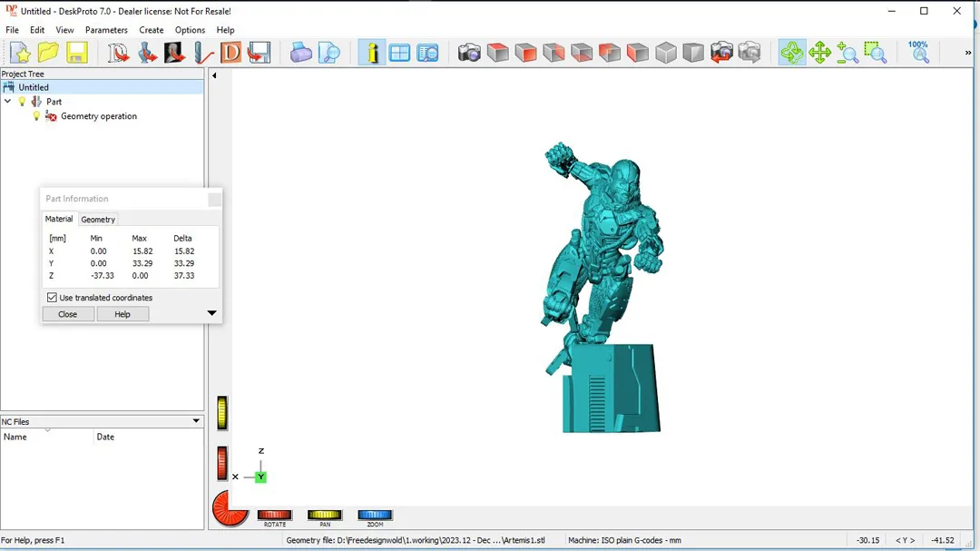980x551 pixels.
Task: Toggle the Geometry operation light bulb
Action: pyautogui.click(x=36, y=116)
